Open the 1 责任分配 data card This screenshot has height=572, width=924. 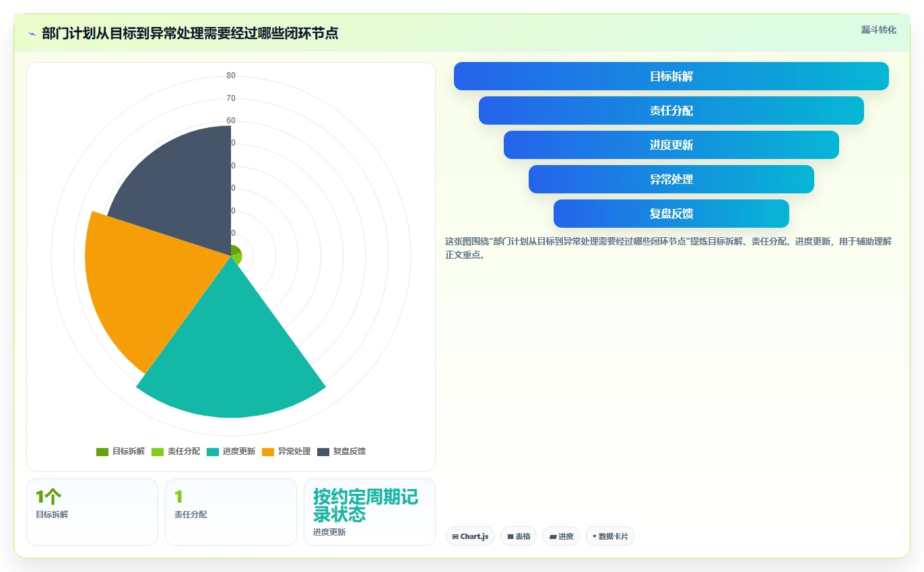[x=231, y=512]
